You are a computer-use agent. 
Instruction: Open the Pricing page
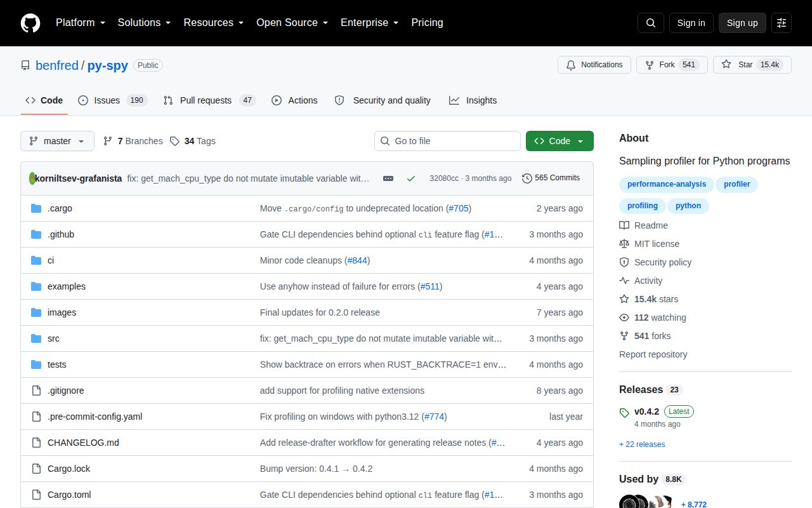427,23
